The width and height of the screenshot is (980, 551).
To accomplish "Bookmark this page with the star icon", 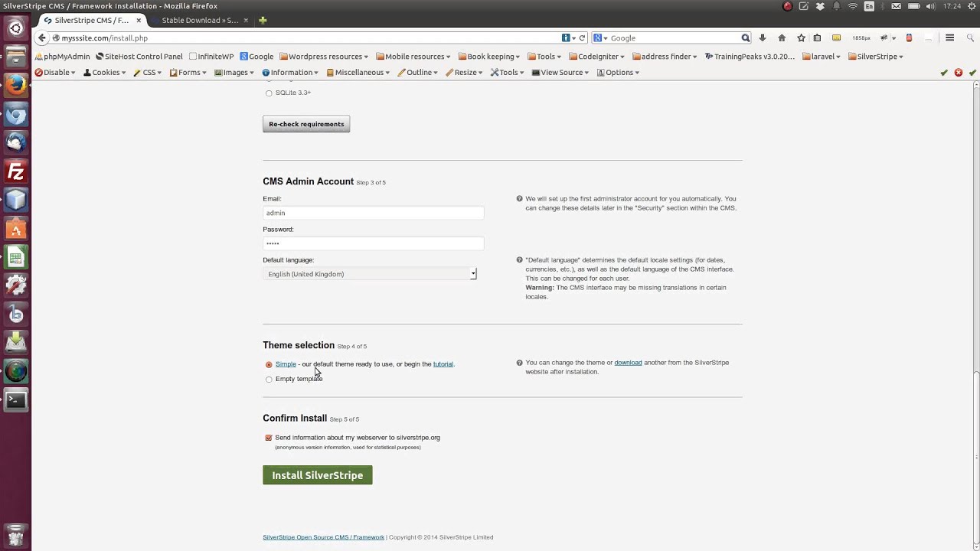I will pyautogui.click(x=801, y=37).
